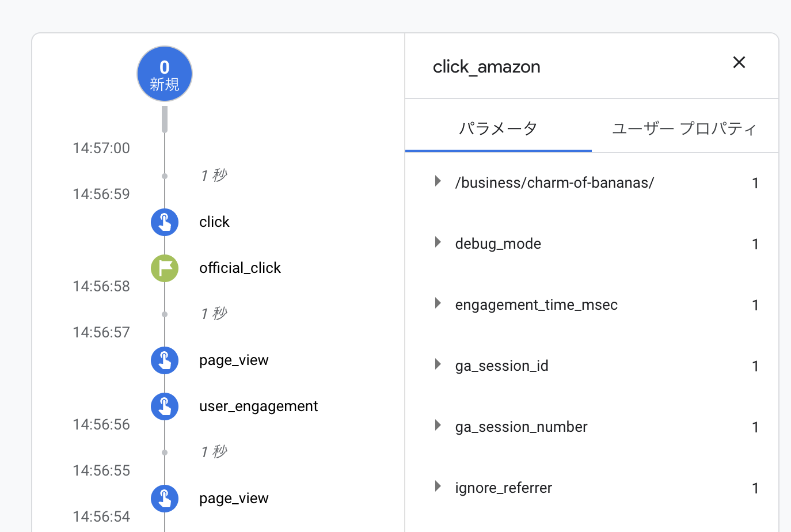791x532 pixels.
Task: Click the icon for the page_view event below user_engagement
Action: [165, 499]
